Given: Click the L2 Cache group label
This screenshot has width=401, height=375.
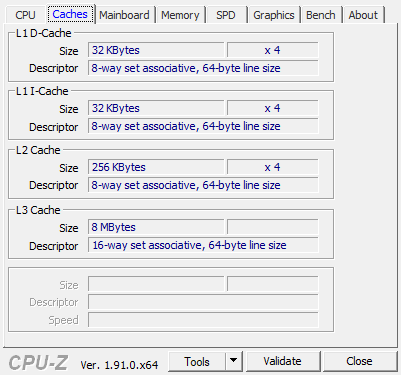Looking at the screenshot, I should (38, 150).
